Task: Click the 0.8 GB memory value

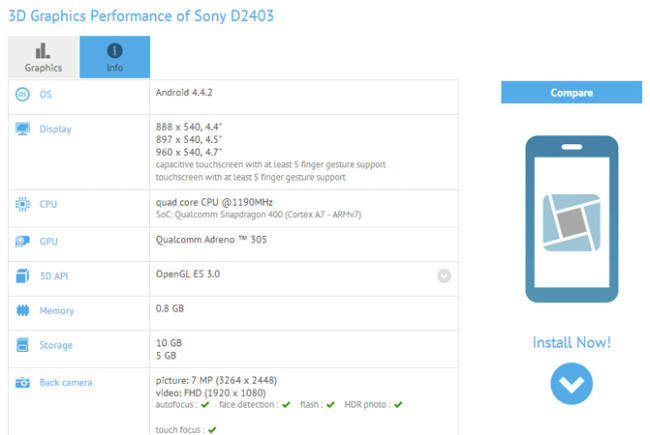Action: pyautogui.click(x=170, y=308)
